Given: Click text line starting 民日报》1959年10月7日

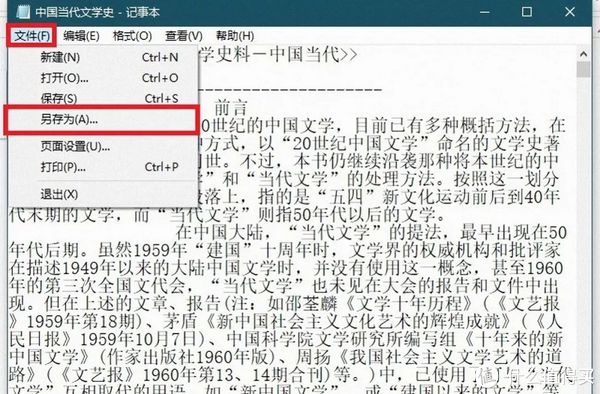Looking at the screenshot, I should (286, 339).
